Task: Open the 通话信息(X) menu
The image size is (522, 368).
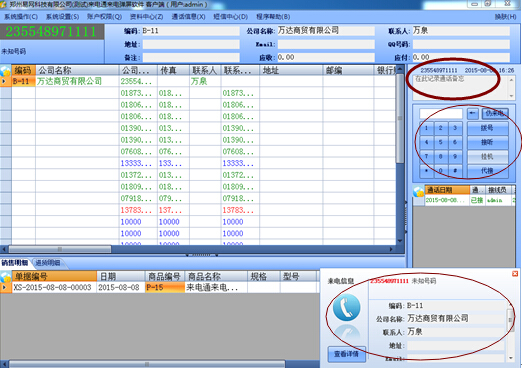Action: [188, 17]
